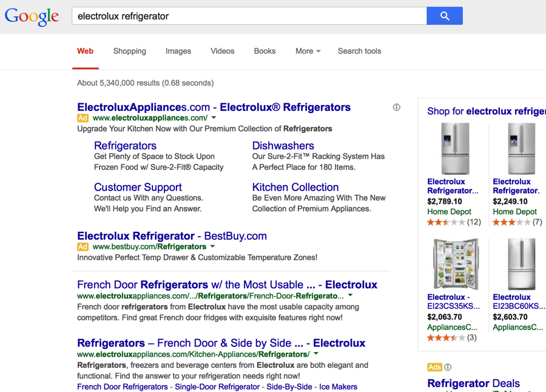This screenshot has width=546, height=392.
Task: Click the info icon next to Ads label
Action: [448, 367]
